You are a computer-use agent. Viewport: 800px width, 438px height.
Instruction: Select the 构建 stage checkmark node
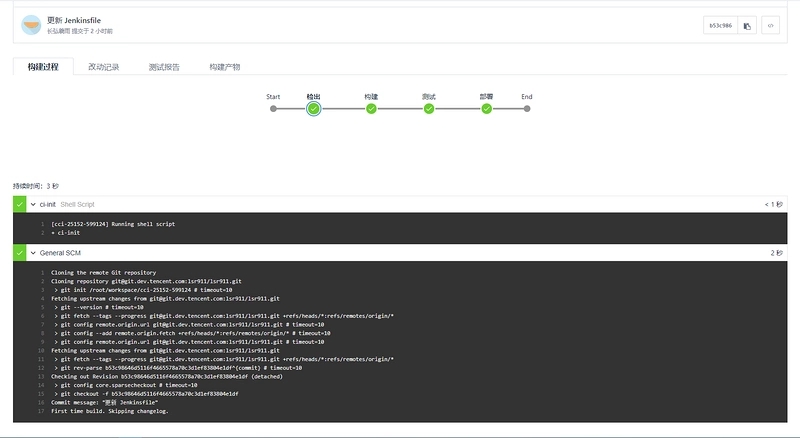tap(371, 109)
